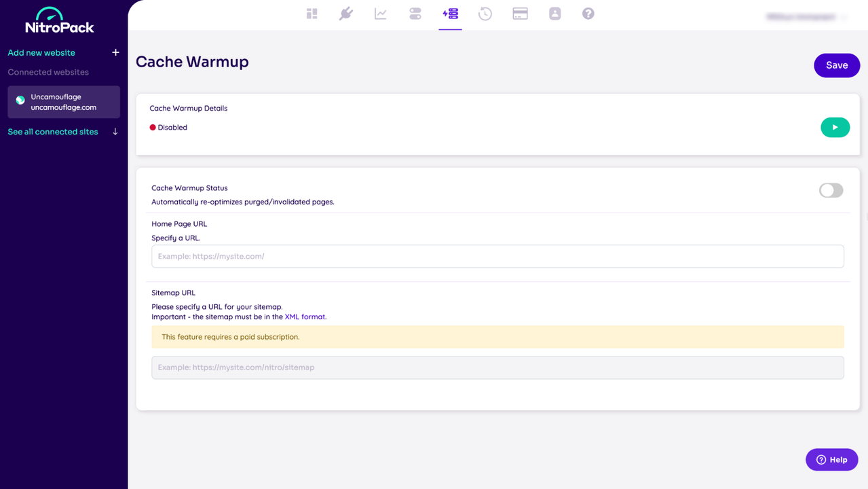Open the Dashboard icon in top navigation
Screen dimensions: 868x489
pyautogui.click(x=312, y=14)
